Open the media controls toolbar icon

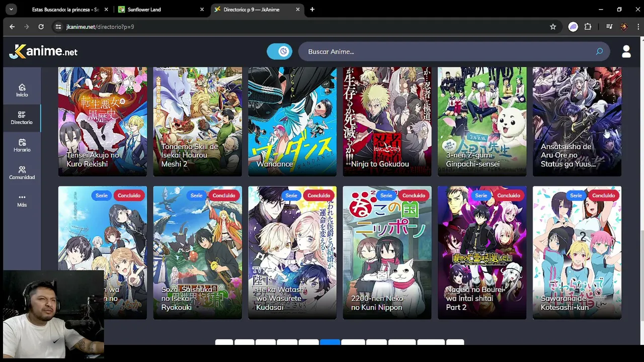[609, 27]
